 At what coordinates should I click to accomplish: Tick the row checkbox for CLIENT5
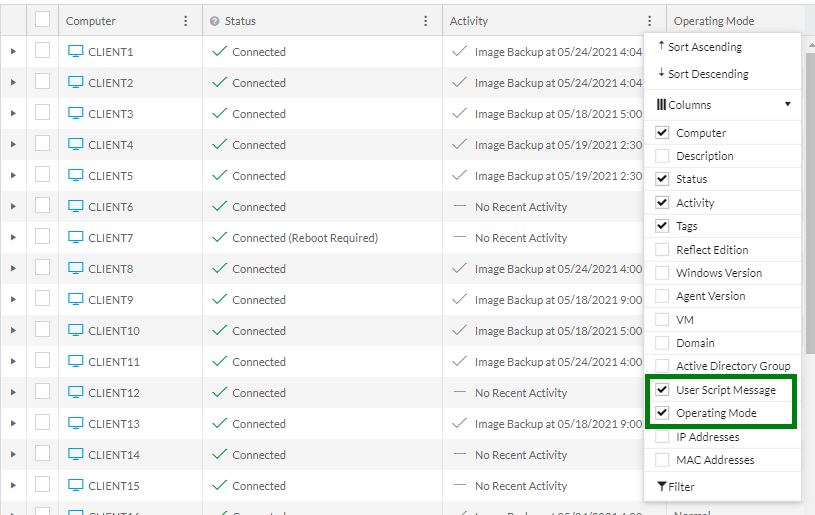tap(42, 175)
